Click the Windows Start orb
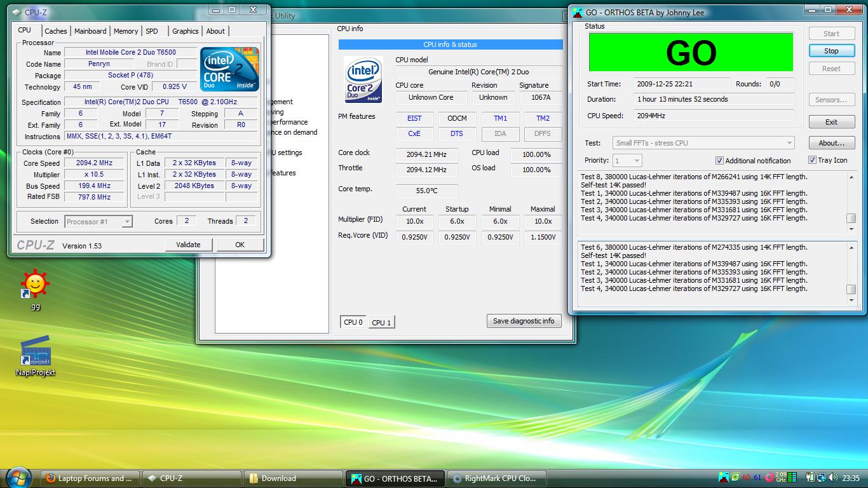This screenshot has height=488, width=868. [x=18, y=478]
